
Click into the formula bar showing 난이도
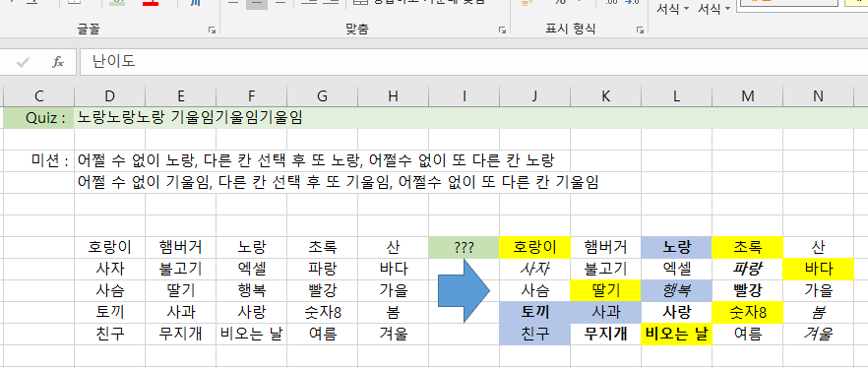pos(474,62)
